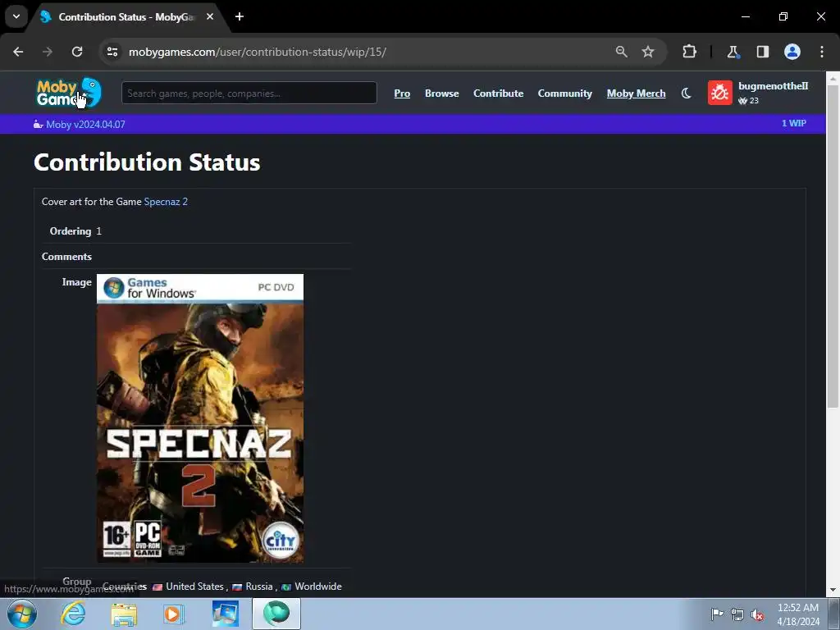
Task: Close the Contribution Status tab
Action: click(210, 16)
